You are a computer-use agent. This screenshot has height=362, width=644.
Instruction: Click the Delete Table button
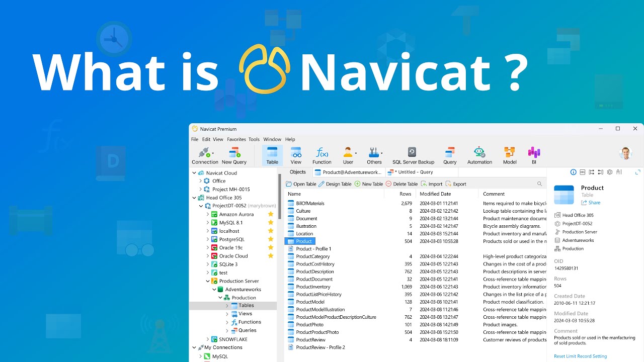point(401,184)
